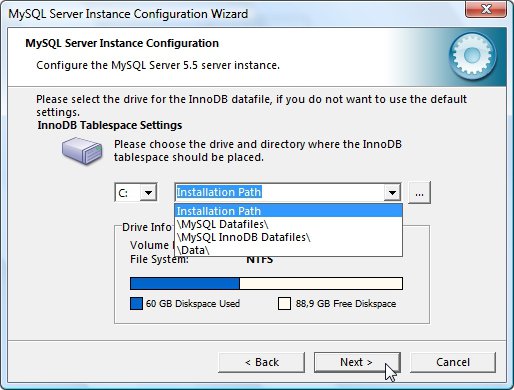Viewport: 514px width, 390px height.
Task: Click the '60 GB Diskspace Used' label
Action: tap(193, 304)
